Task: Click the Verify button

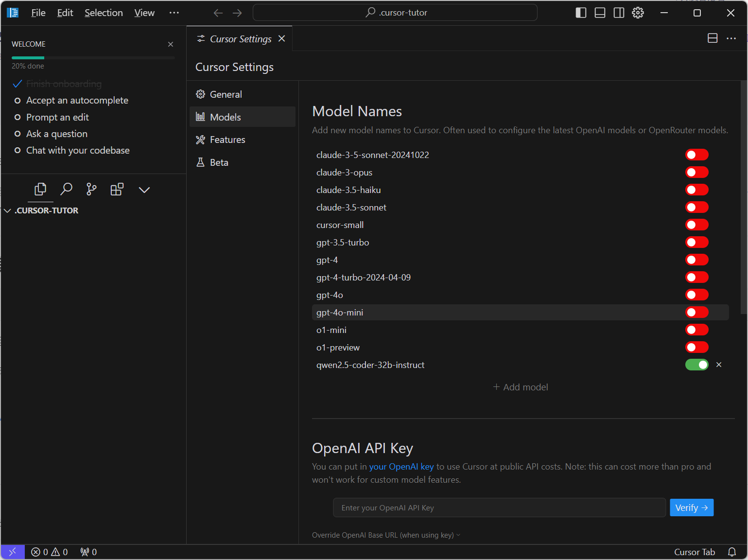Action: point(692,507)
